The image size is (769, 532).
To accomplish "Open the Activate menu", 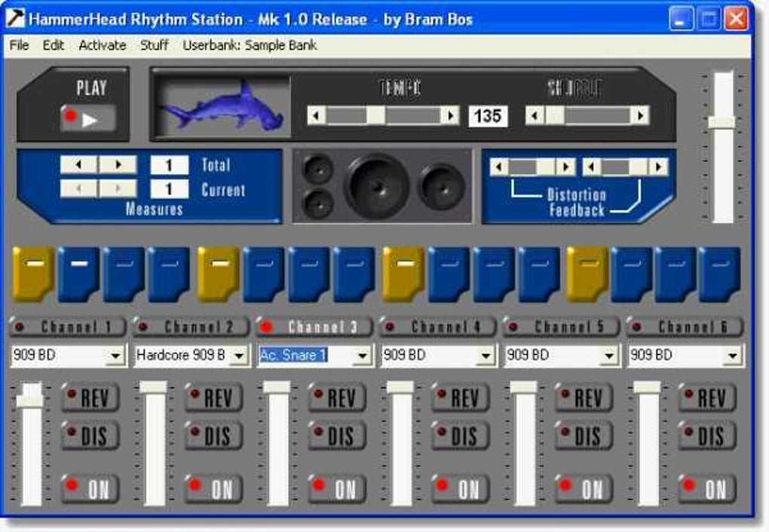I will point(102,45).
